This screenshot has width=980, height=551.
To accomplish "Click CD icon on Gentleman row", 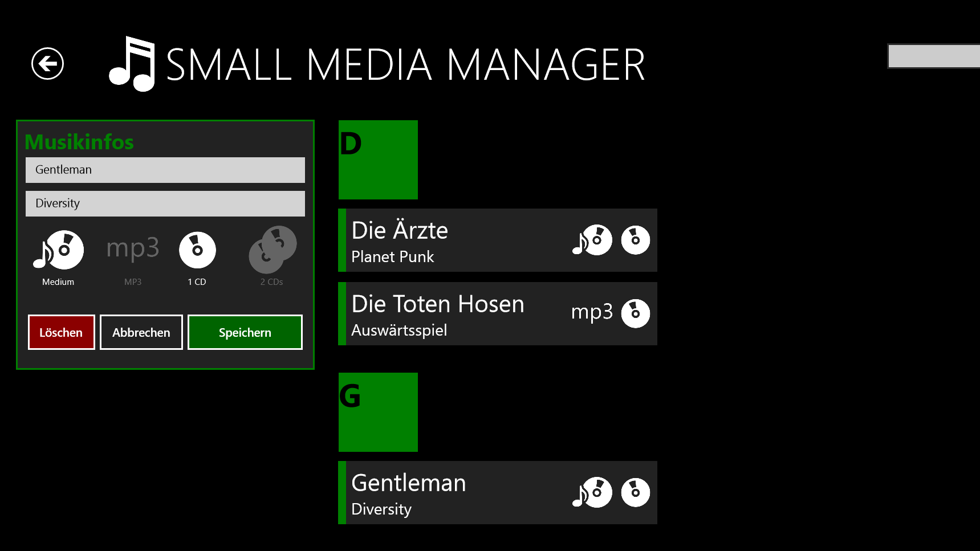I will [636, 492].
